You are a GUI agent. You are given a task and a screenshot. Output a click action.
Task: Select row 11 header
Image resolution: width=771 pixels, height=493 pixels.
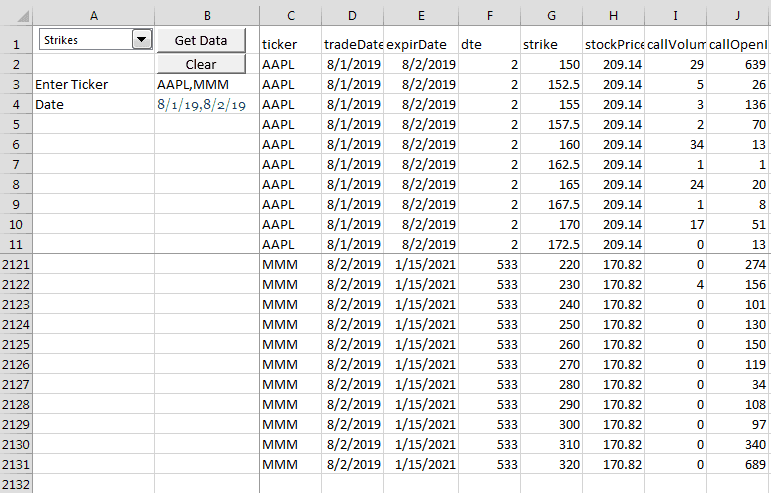[x=16, y=244]
